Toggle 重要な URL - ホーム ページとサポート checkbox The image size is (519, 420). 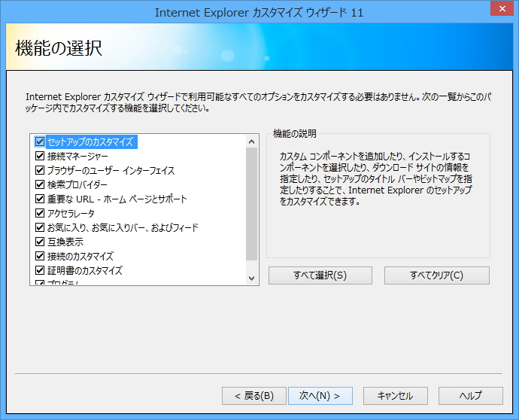click(x=40, y=199)
